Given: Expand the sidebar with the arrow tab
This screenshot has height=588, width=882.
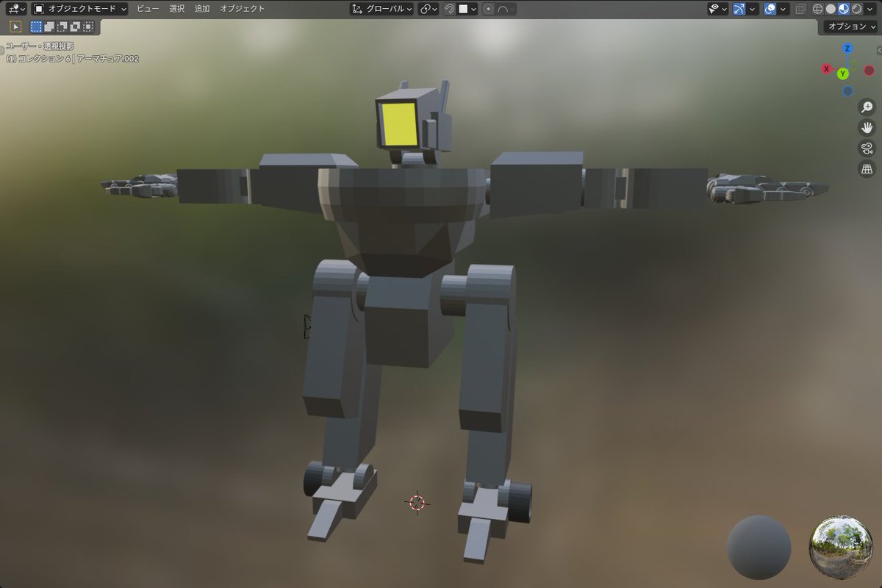Looking at the screenshot, I should [x=879, y=49].
